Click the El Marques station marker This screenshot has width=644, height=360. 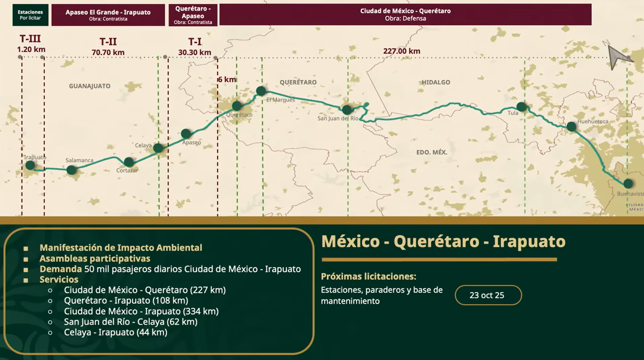pyautogui.click(x=261, y=91)
